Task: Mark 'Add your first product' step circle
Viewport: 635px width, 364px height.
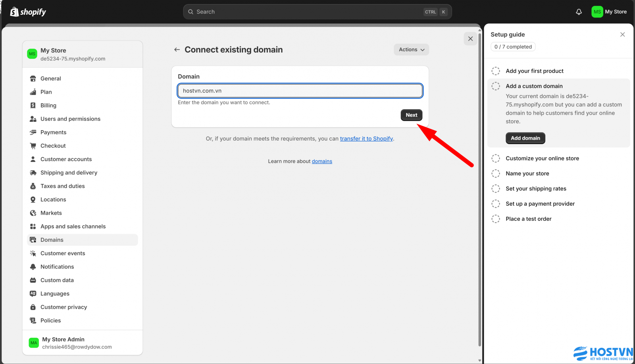Action: coord(496,71)
